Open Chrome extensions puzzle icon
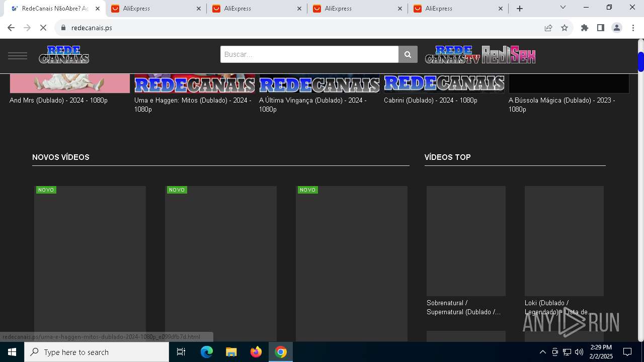This screenshot has height=362, width=644. (x=585, y=28)
